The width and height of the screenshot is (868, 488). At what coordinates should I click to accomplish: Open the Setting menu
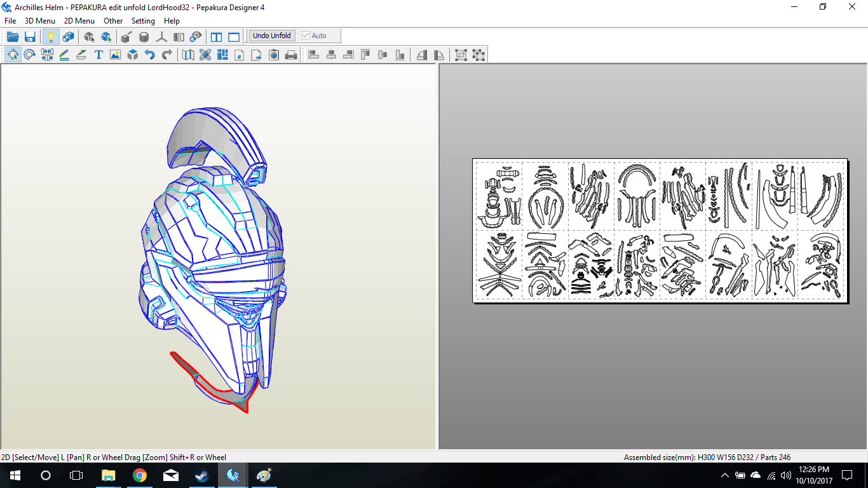coord(143,21)
